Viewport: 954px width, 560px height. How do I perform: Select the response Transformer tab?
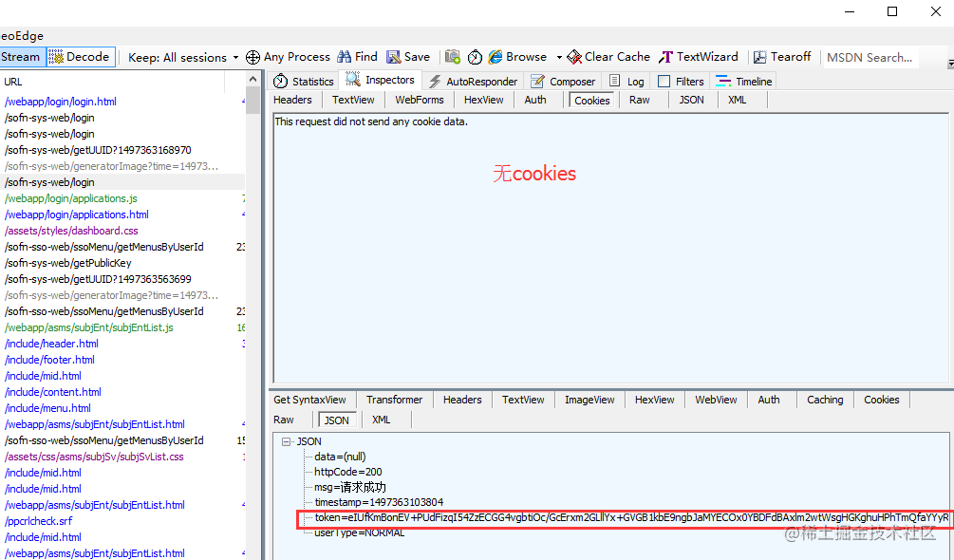(394, 400)
